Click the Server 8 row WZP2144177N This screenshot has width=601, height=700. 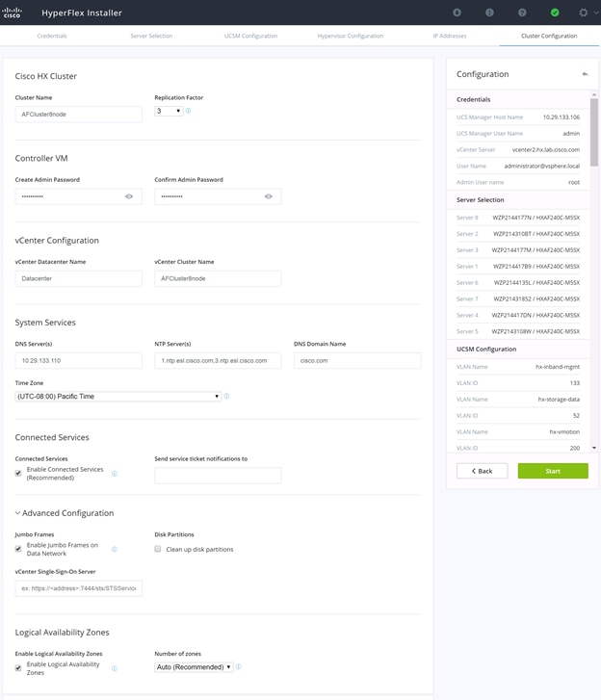518,218
